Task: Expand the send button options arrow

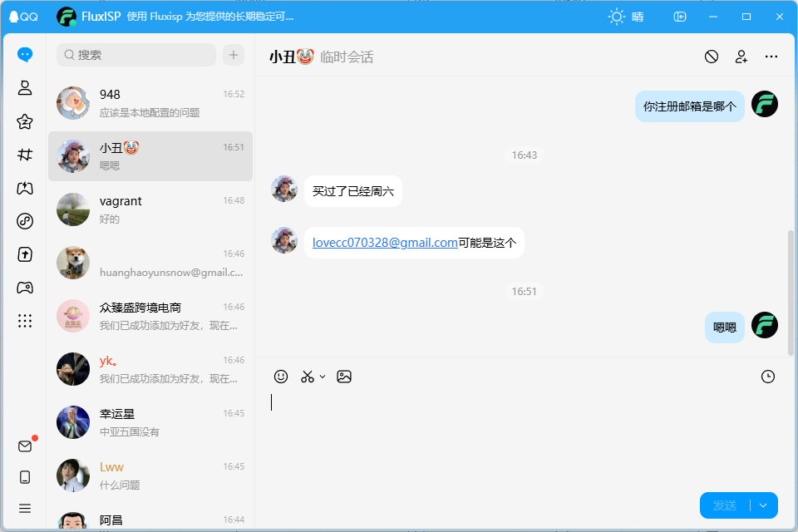Action: coord(763,505)
